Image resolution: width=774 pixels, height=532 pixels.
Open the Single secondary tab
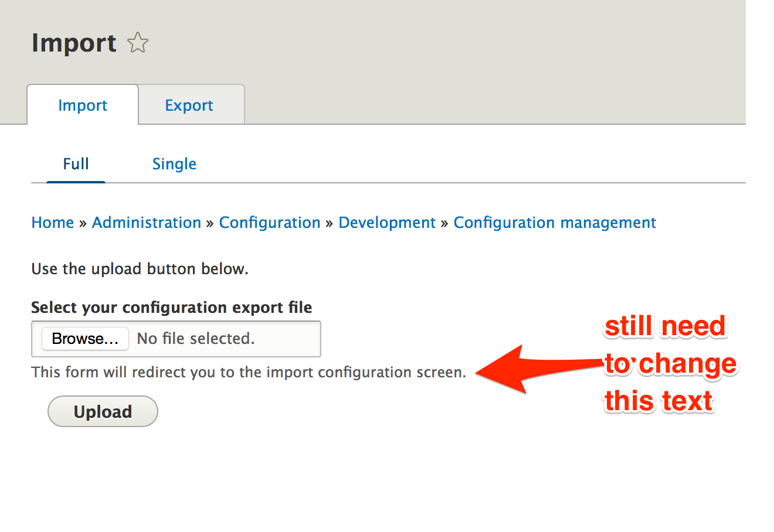pyautogui.click(x=174, y=164)
